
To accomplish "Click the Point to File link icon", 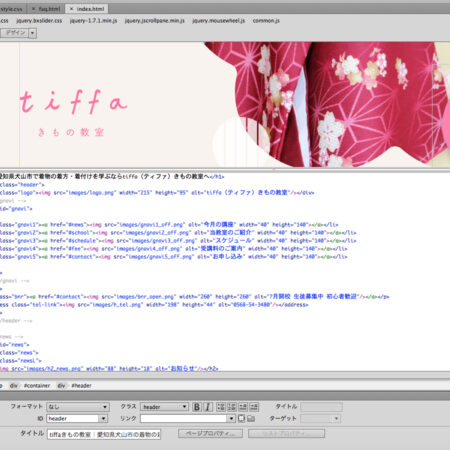I will [x=241, y=418].
